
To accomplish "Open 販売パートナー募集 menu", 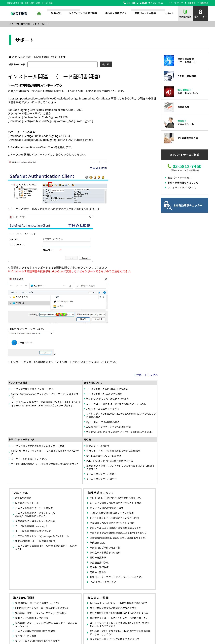I will pos(145,14).
